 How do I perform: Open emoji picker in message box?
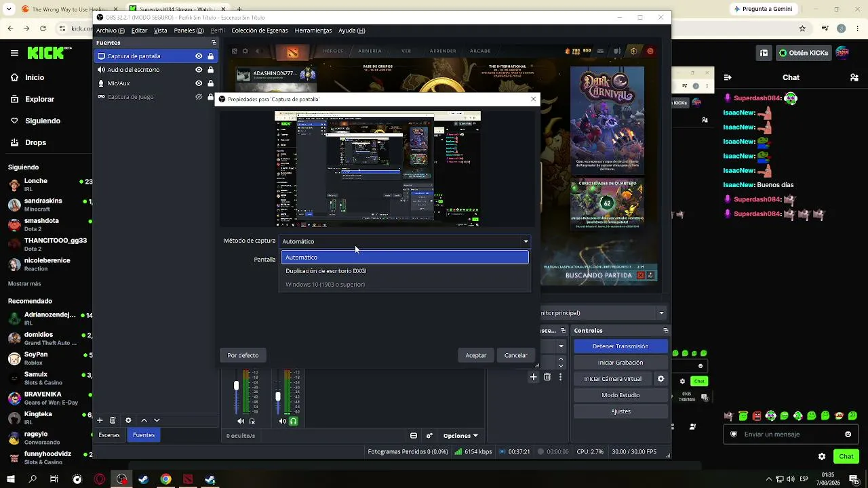point(848,434)
